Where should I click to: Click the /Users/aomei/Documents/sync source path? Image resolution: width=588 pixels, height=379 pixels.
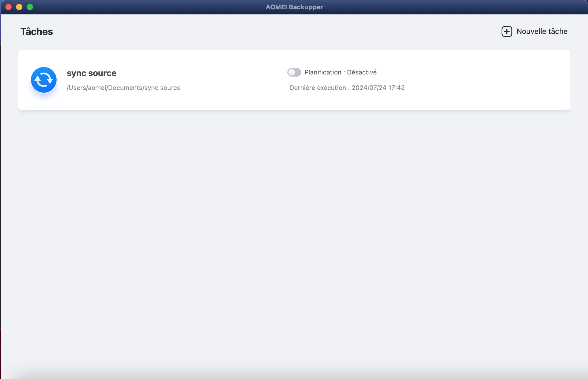124,88
